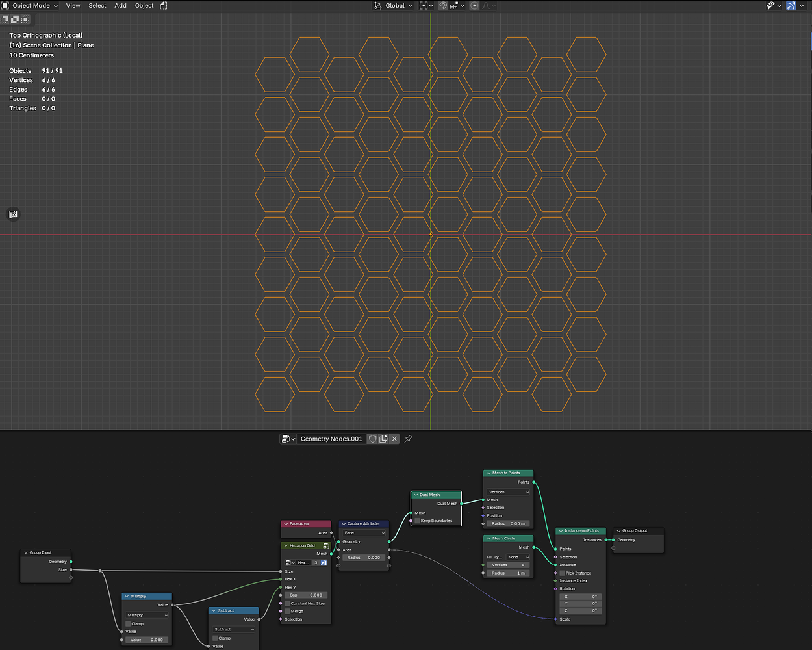Collapse the Mesh Circle node

tap(488, 538)
